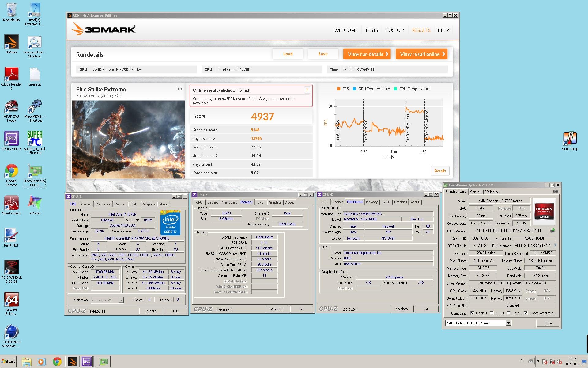Open the super_pi_mod shortcut icon
Screen dimensions: 588x368
coord(34,143)
